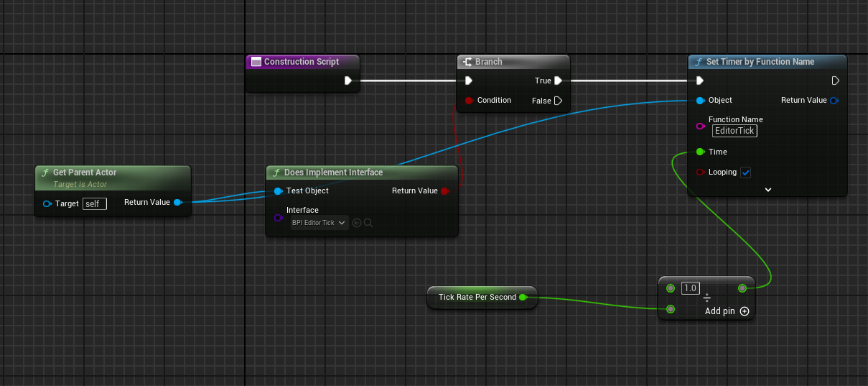
Task: Select the Tick Rate Per Second variable node
Action: 477,297
